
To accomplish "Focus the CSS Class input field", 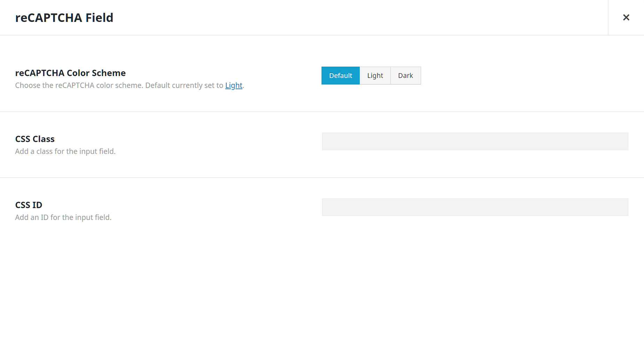I will click(x=475, y=141).
